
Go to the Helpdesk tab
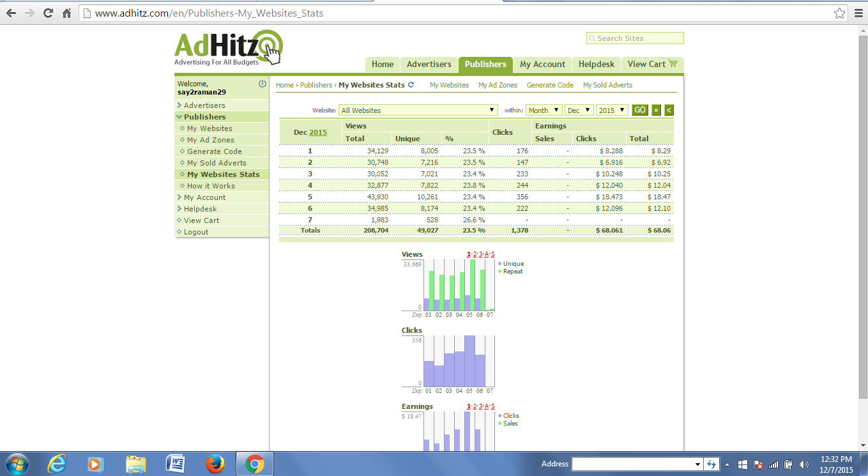pyautogui.click(x=597, y=64)
